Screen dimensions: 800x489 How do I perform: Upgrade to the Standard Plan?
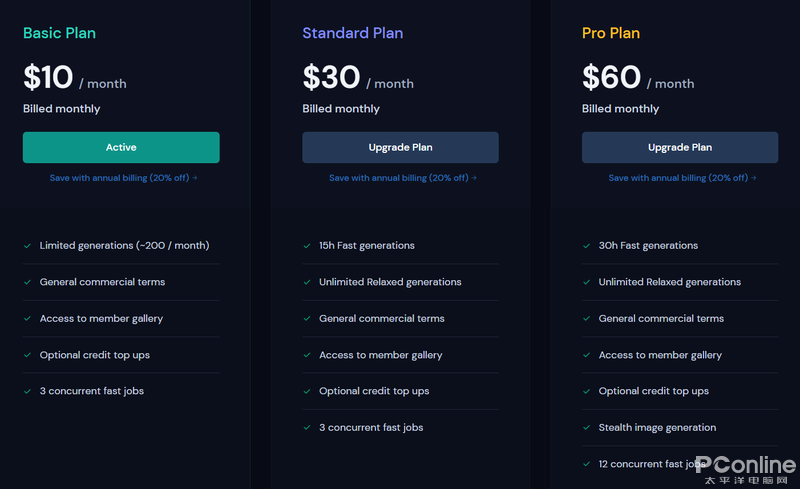(400, 148)
